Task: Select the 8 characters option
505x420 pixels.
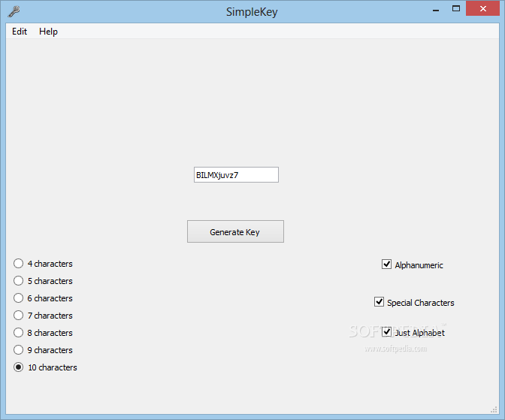Action: click(x=18, y=333)
